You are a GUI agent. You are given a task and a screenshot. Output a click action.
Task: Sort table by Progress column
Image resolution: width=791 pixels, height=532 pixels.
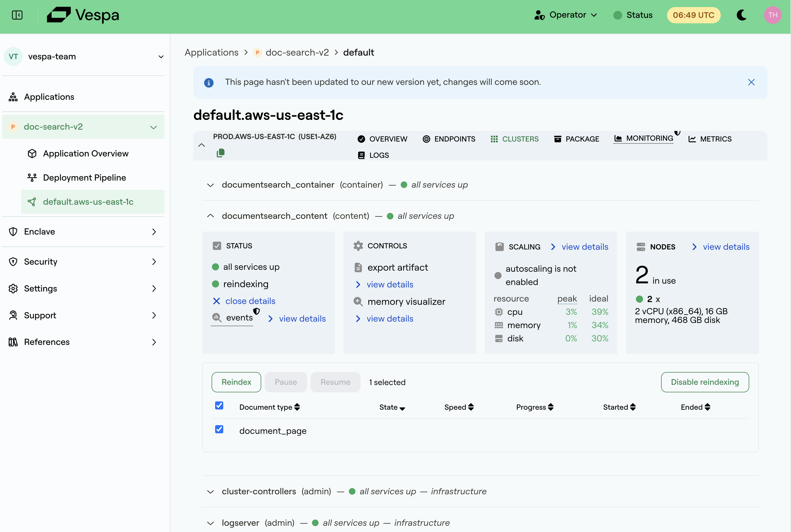535,407
